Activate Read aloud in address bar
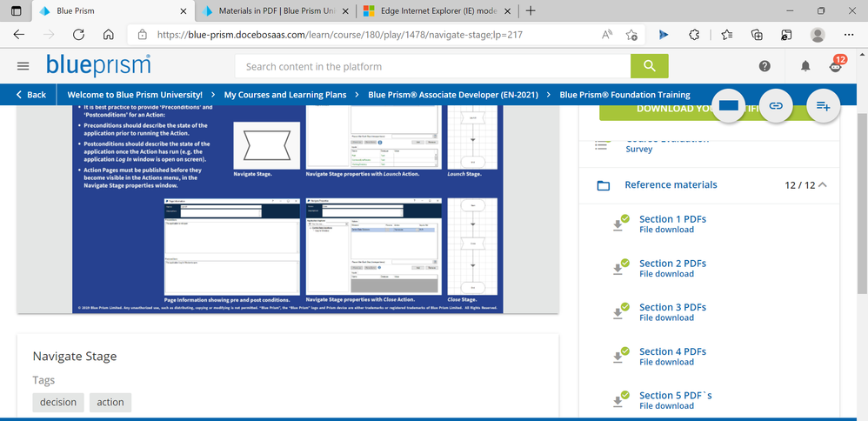The image size is (868, 421). [607, 35]
